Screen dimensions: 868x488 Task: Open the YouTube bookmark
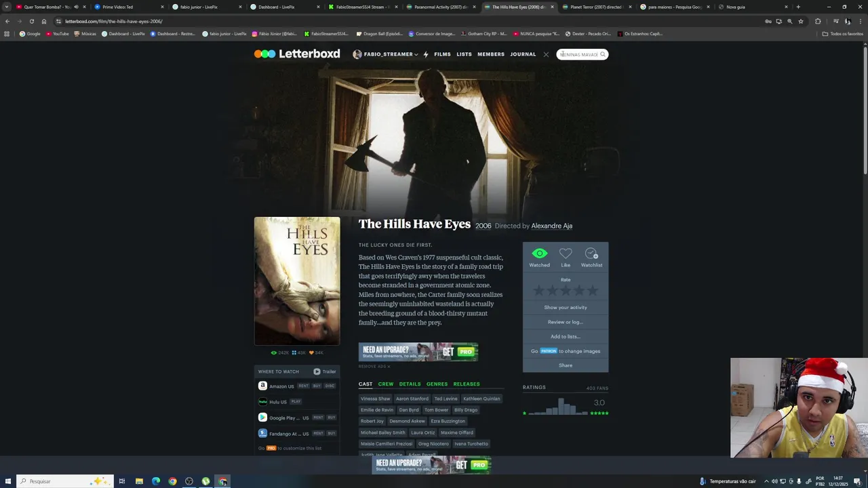(x=57, y=33)
